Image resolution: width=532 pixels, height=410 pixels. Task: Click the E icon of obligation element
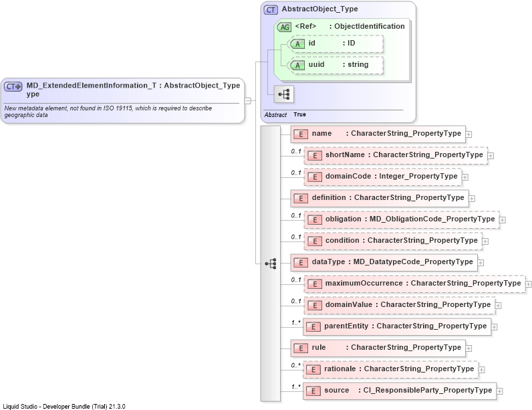pos(315,219)
